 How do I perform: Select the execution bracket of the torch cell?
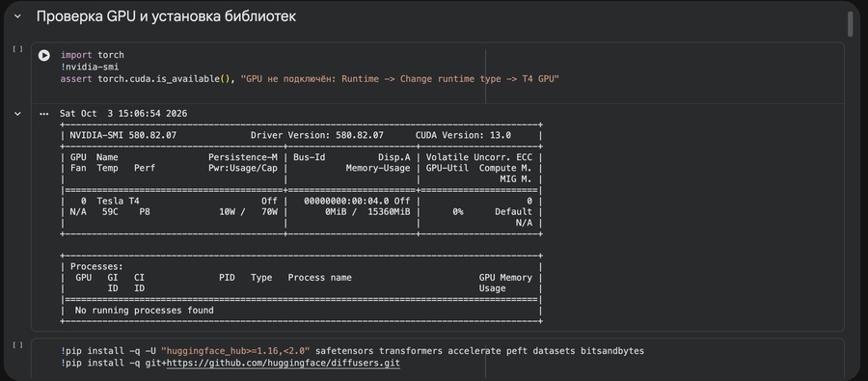pos(17,49)
